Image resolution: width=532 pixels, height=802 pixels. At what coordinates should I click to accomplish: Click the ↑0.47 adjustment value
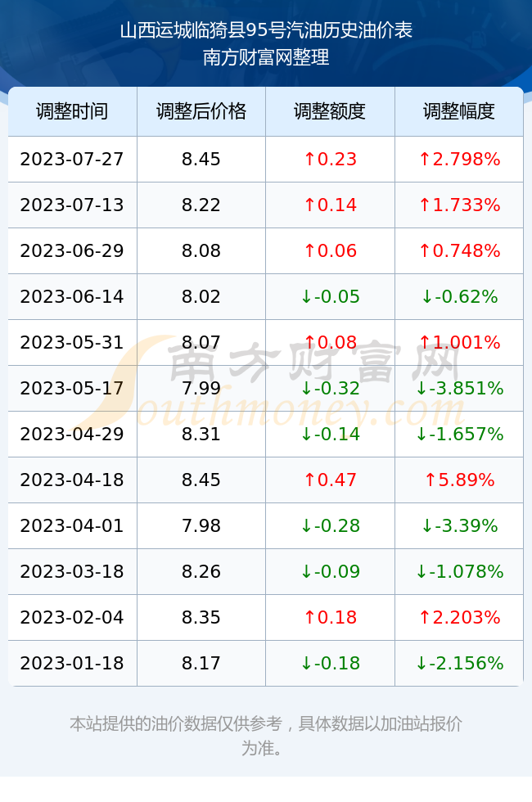coord(330,480)
